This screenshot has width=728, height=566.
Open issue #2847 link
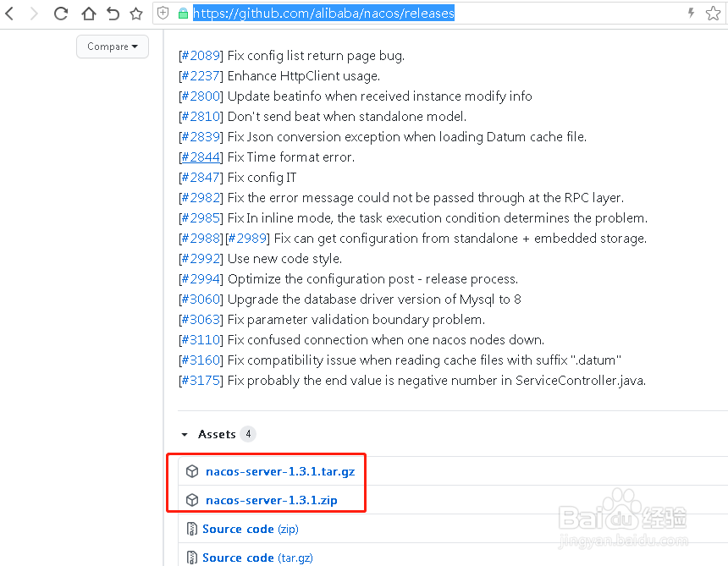click(x=201, y=178)
